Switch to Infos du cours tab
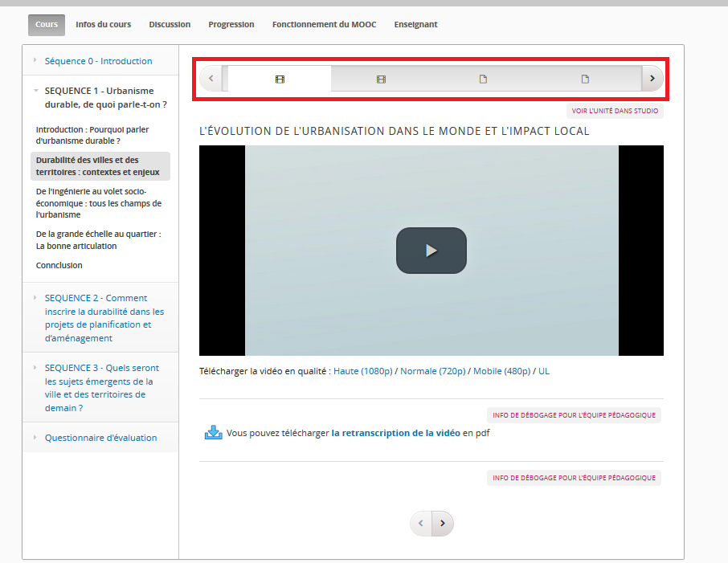This screenshot has width=728, height=563. 103,25
